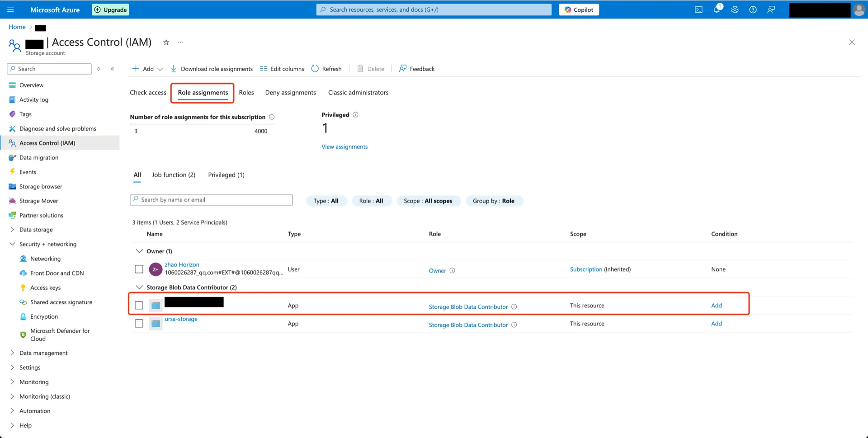Viewport: 868px width, 438px height.
Task: Open Classic administrators tab
Action: pyautogui.click(x=358, y=93)
